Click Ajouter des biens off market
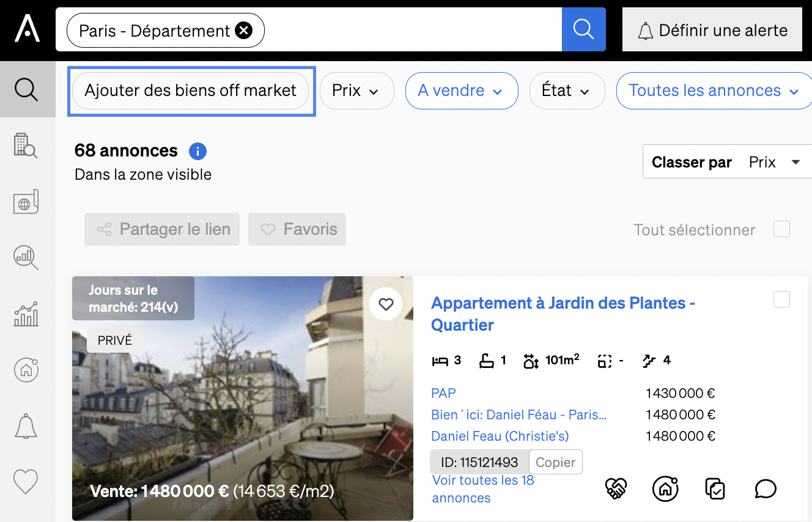 [190, 91]
